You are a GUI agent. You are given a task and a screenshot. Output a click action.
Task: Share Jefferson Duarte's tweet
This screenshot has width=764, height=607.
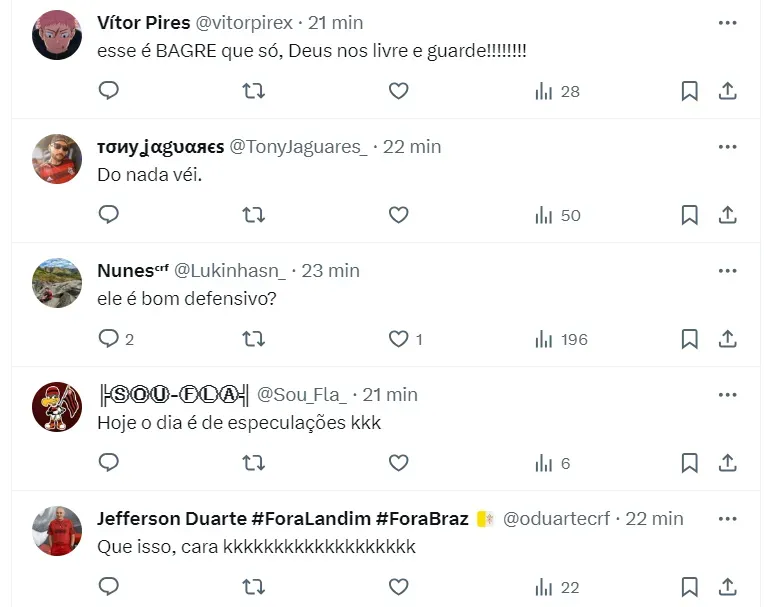coord(728,587)
